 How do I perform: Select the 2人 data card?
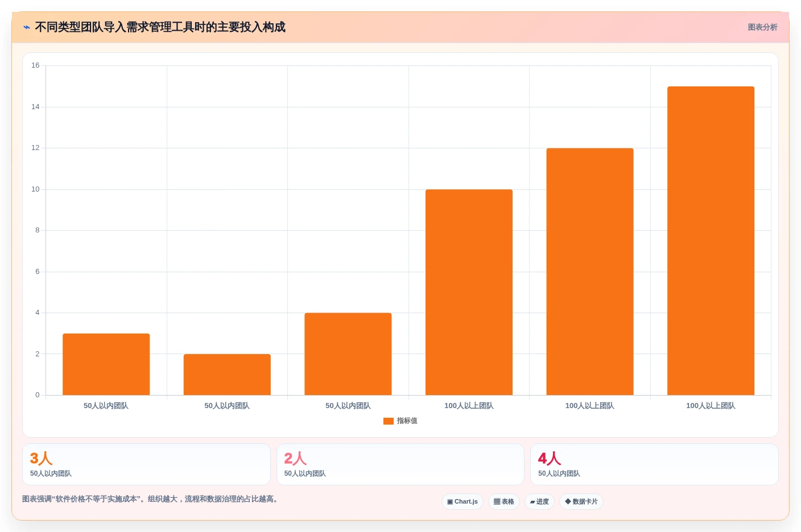tap(400, 464)
